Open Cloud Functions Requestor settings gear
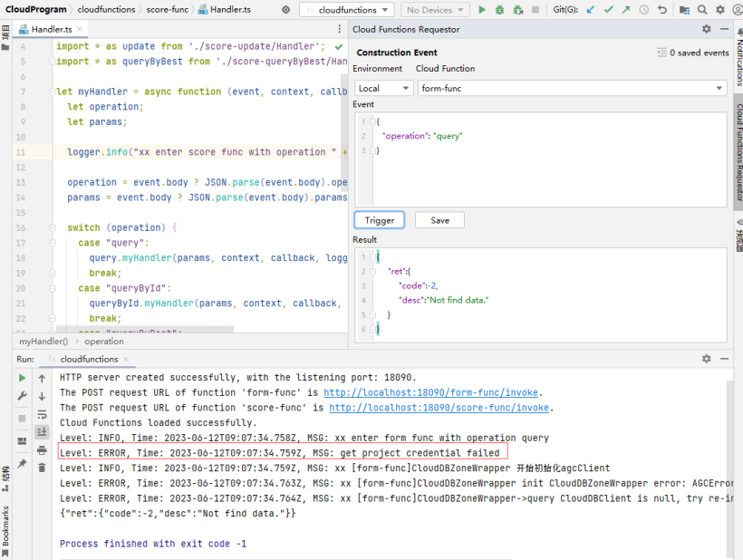743x560 pixels. click(707, 29)
